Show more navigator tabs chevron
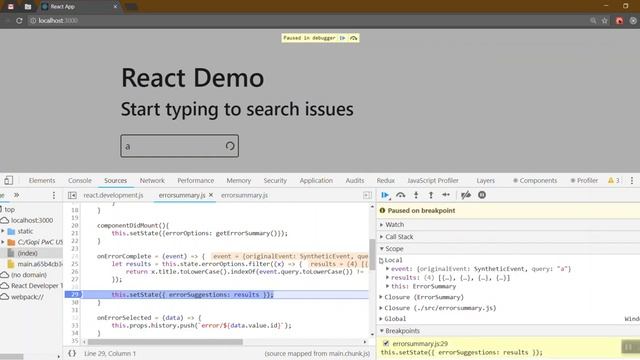Image resolution: width=640 pixels, height=360 pixels. (16, 195)
